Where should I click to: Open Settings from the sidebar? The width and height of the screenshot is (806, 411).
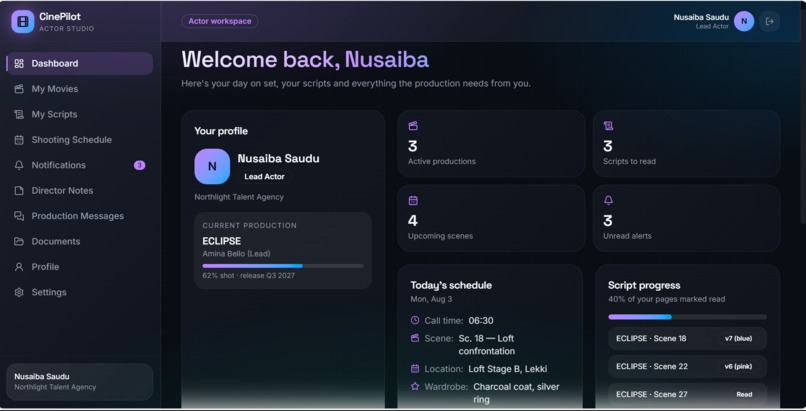pos(79,292)
